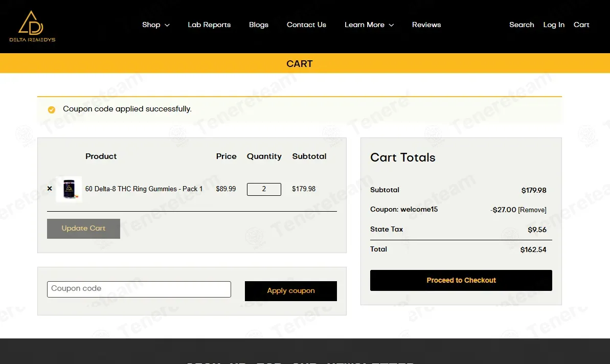Screen dimensions: 610x364
Task: Open the Search link in the header
Action: [522, 25]
